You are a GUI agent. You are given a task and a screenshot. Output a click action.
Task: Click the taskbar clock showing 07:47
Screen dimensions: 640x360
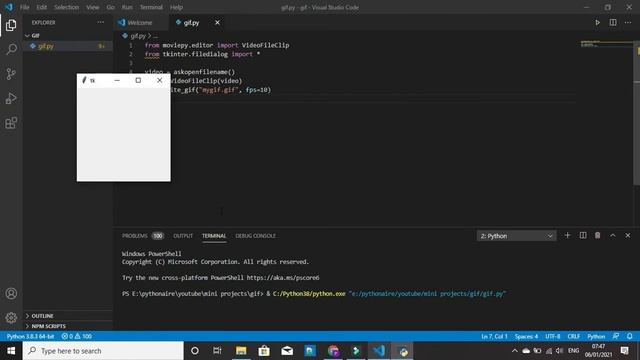[598, 351]
